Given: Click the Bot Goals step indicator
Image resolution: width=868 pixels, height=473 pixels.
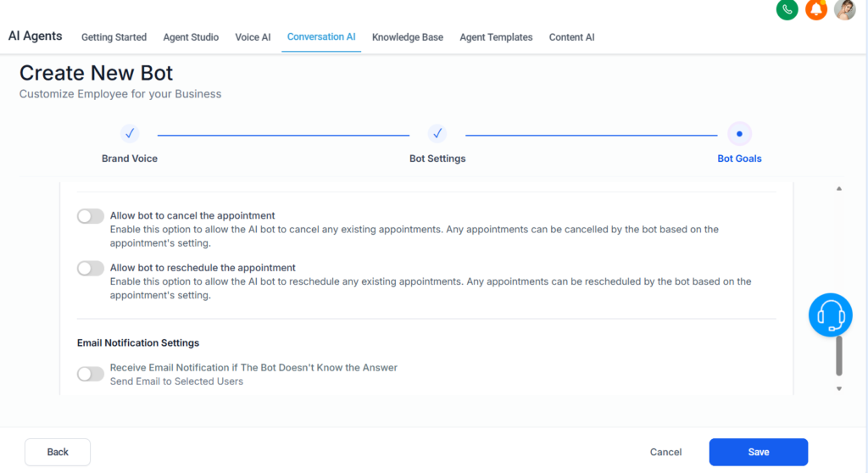Looking at the screenshot, I should click(739, 134).
